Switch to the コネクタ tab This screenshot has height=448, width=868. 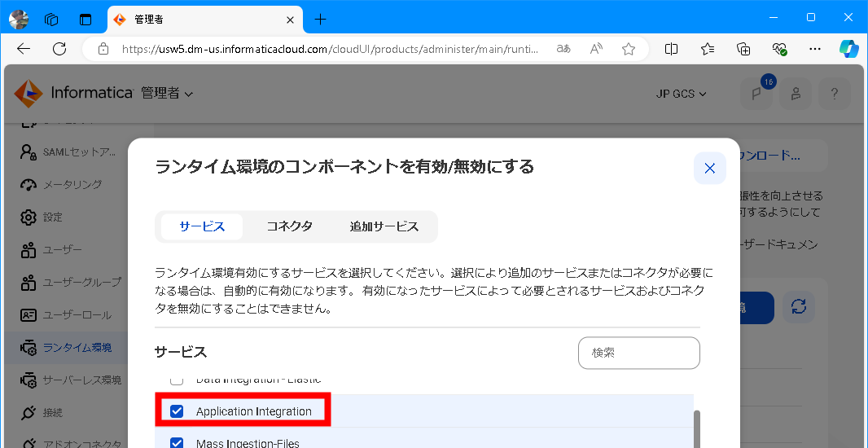(x=290, y=226)
